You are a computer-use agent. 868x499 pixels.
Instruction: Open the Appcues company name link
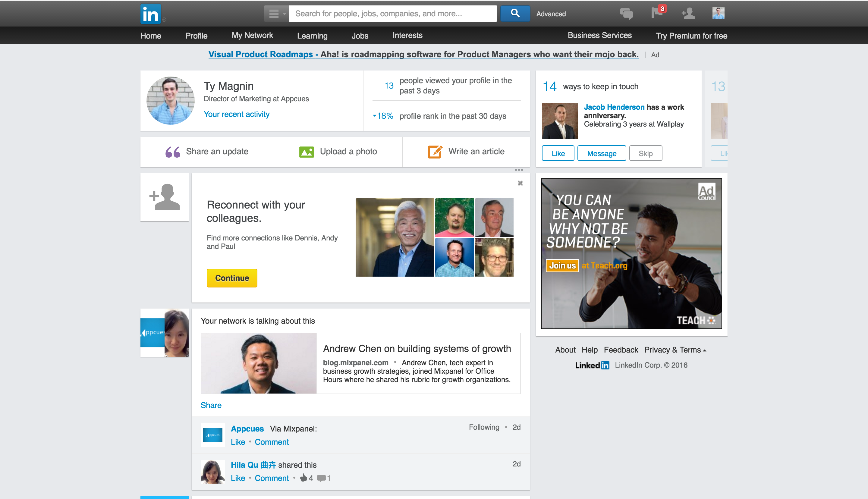point(247,429)
